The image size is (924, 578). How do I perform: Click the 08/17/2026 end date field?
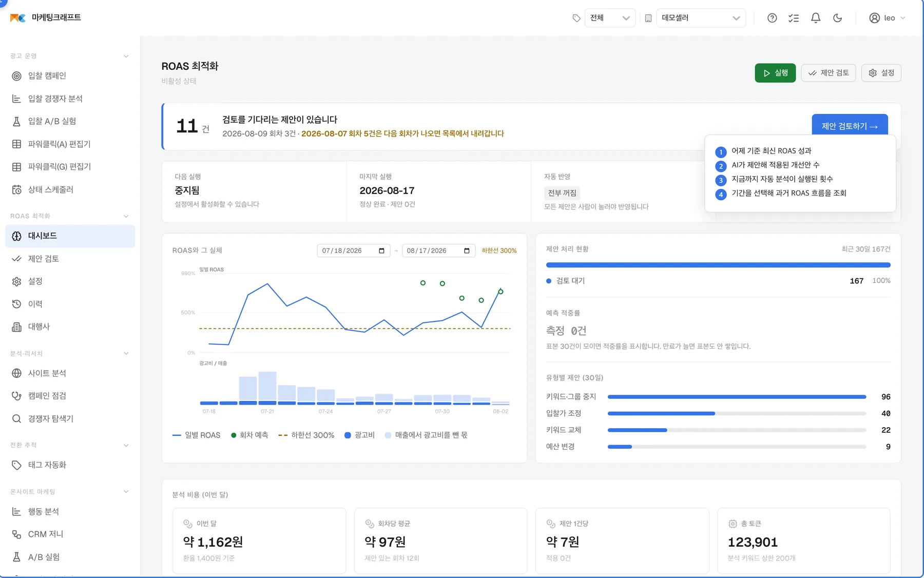pyautogui.click(x=438, y=251)
